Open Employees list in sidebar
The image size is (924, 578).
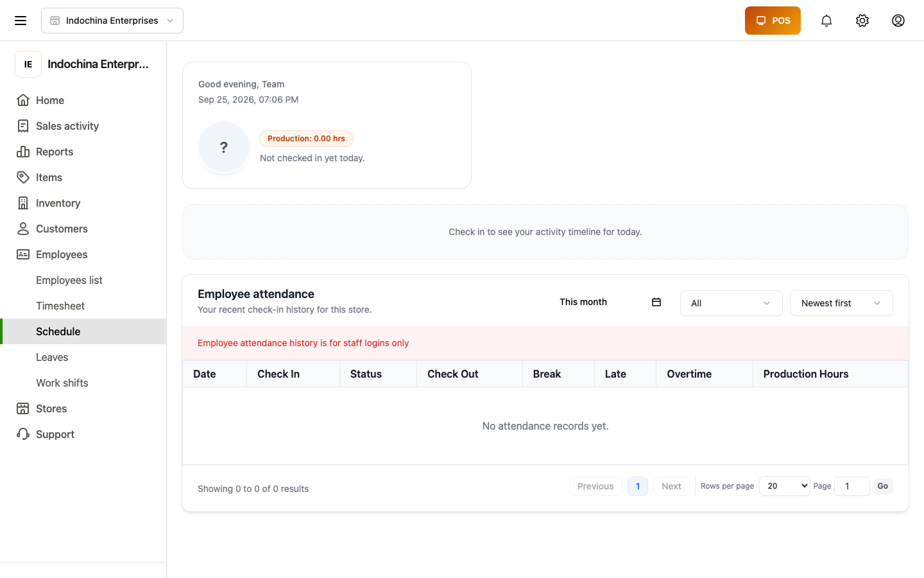69,280
